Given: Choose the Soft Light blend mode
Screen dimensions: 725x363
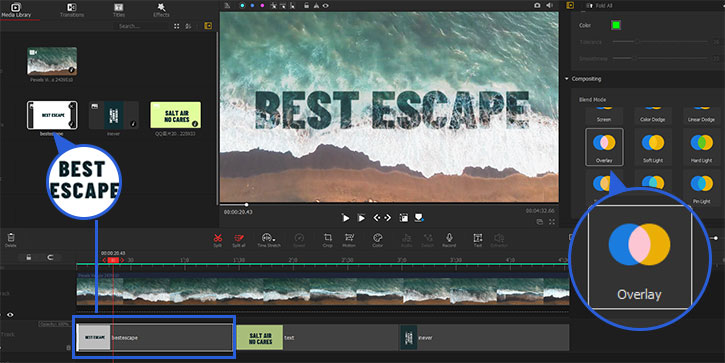Looking at the screenshot, I should [652, 147].
